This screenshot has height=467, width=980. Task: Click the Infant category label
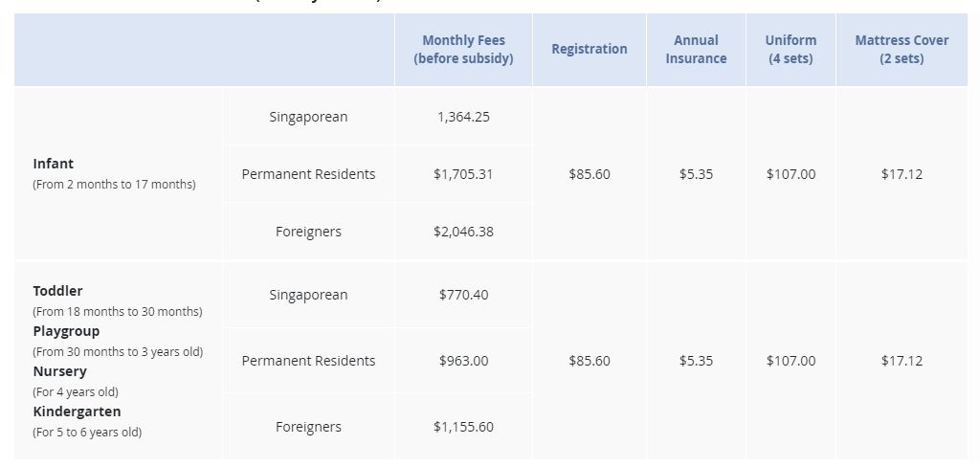(x=54, y=164)
